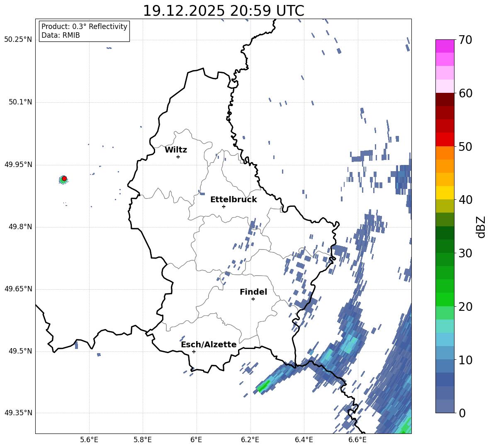Click the colorbar tick label '20'
491x448 pixels.
point(465,307)
